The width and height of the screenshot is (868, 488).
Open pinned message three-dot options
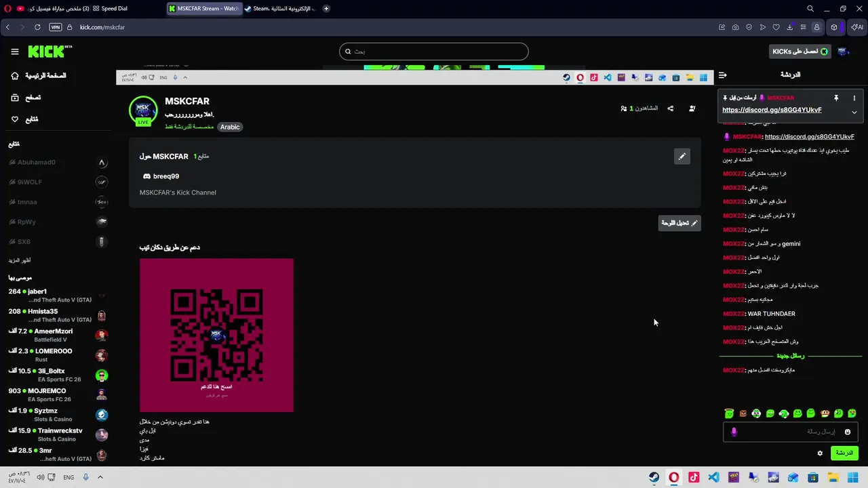(x=854, y=98)
